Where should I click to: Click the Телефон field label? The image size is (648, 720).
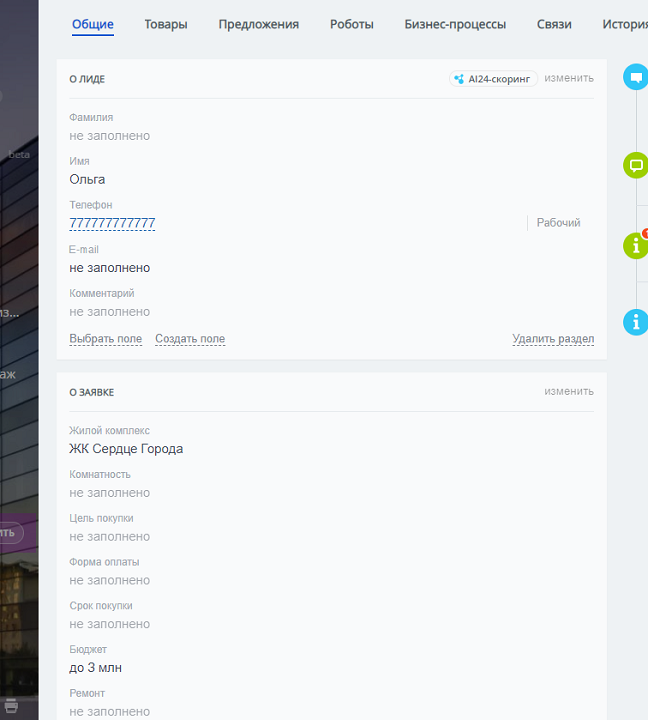[91, 205]
